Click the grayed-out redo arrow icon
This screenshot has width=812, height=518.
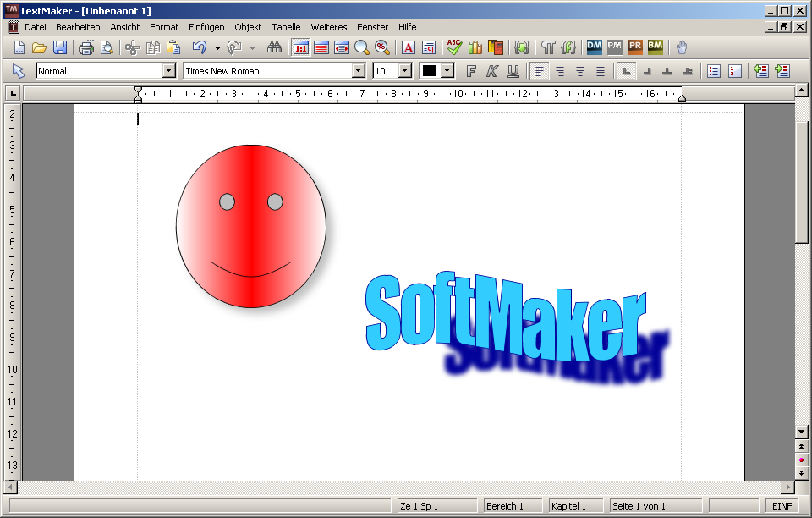(x=234, y=47)
